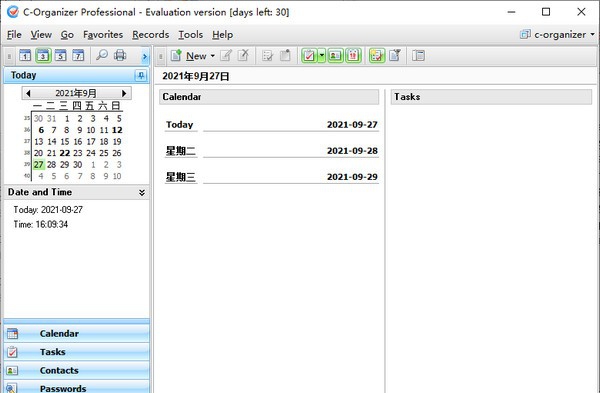600x393 pixels.
Task: Click the New record button
Action: (x=188, y=56)
